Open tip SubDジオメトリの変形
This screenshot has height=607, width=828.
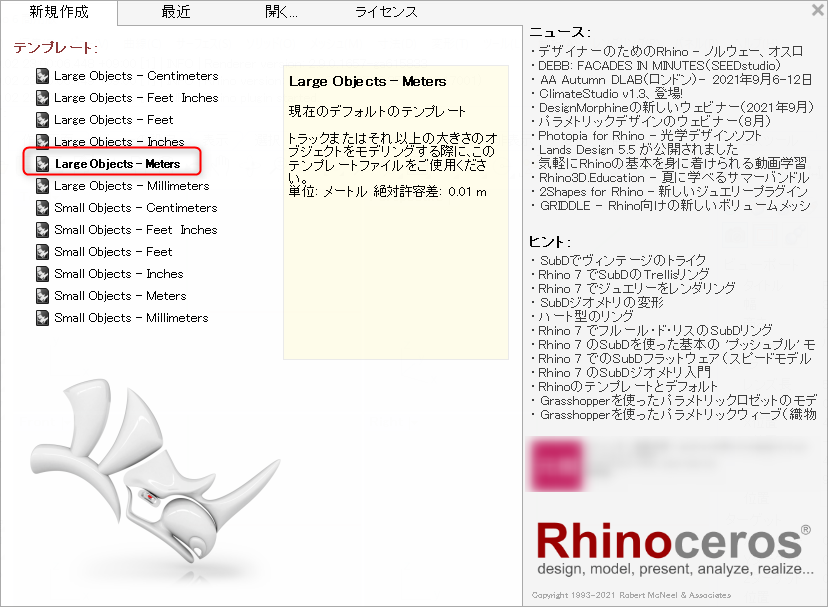(x=602, y=303)
